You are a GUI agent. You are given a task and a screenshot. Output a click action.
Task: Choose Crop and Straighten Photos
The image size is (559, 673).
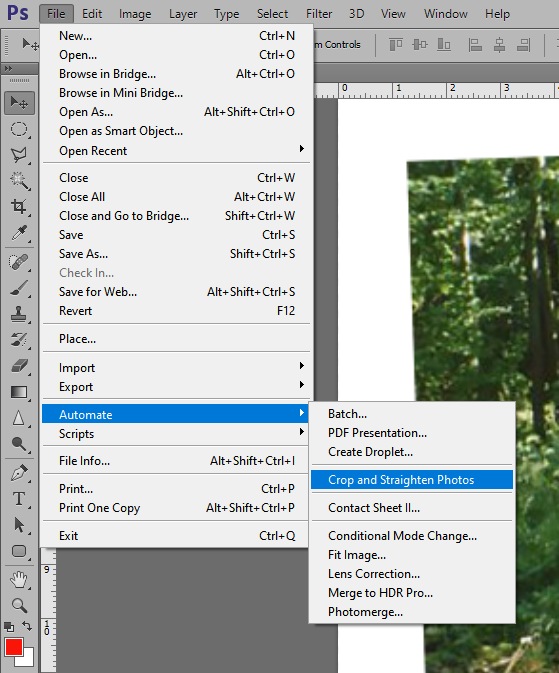(x=412, y=479)
